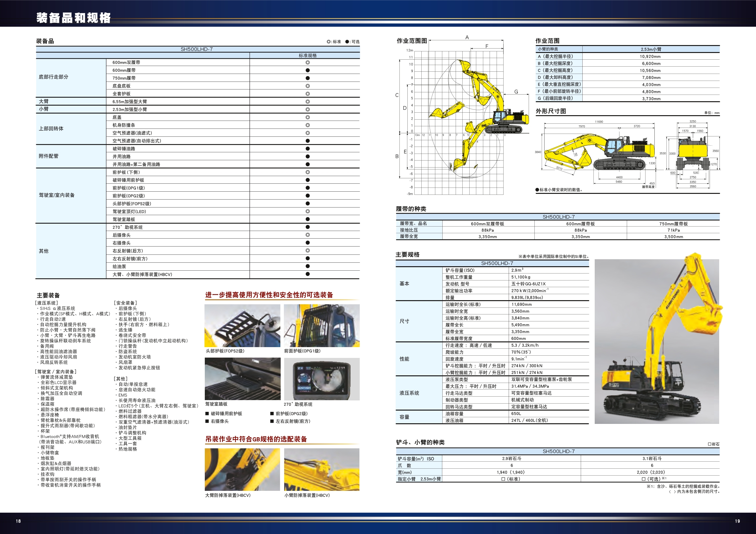Viewport: 756px width, 534px height.
Task: Click the 吊装作业中符合GB规格的选配装备 heading
Action: point(256,439)
